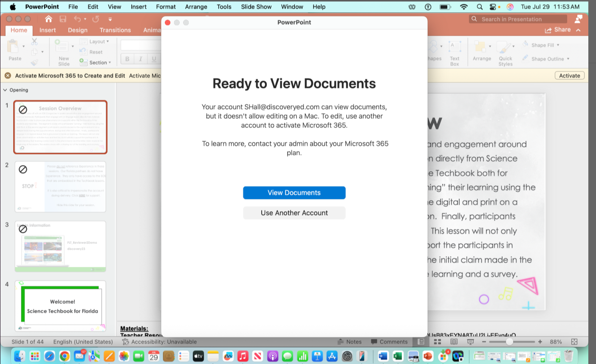Open the Paste options arrow
The image size is (596, 364).
point(23,46)
